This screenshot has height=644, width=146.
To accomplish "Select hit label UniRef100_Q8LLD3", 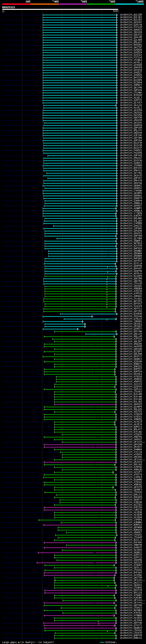I will pyautogui.click(x=131, y=334).
